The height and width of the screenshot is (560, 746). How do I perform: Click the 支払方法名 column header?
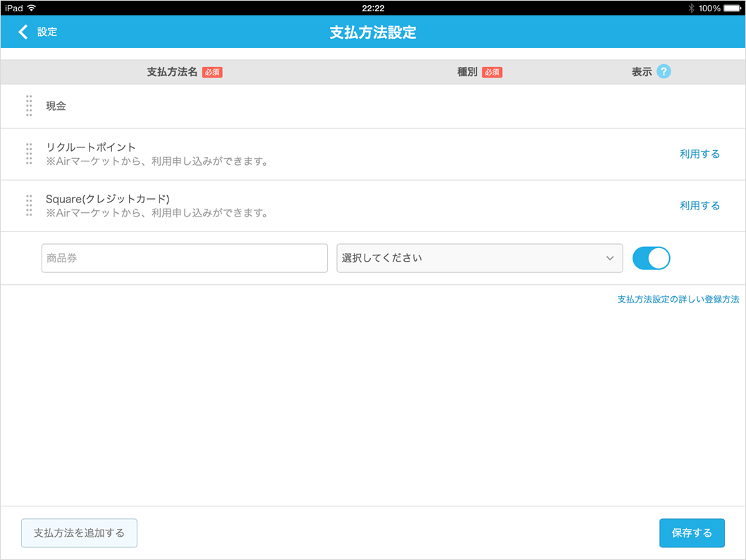(x=172, y=72)
